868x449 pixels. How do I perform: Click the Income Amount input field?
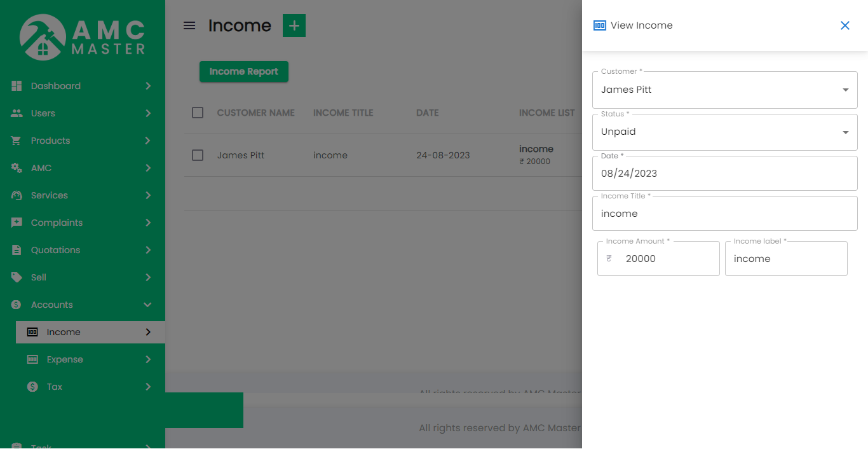[x=667, y=259]
